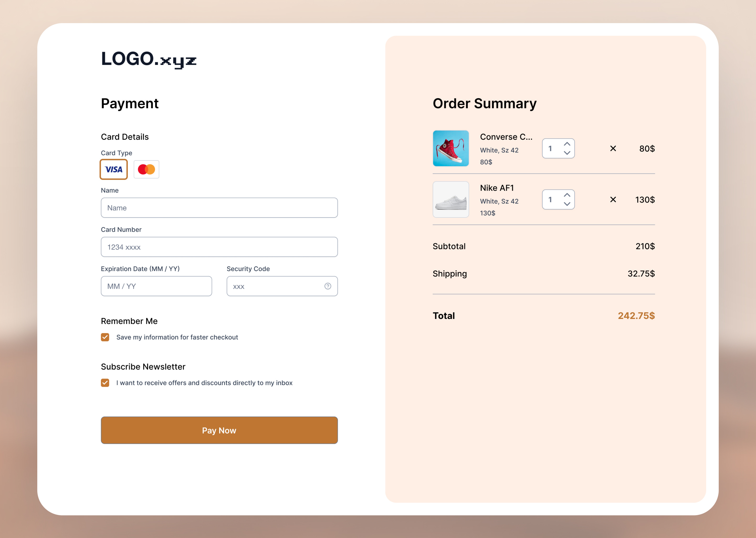
Task: Click the Order Summary heading
Action: pyautogui.click(x=485, y=103)
